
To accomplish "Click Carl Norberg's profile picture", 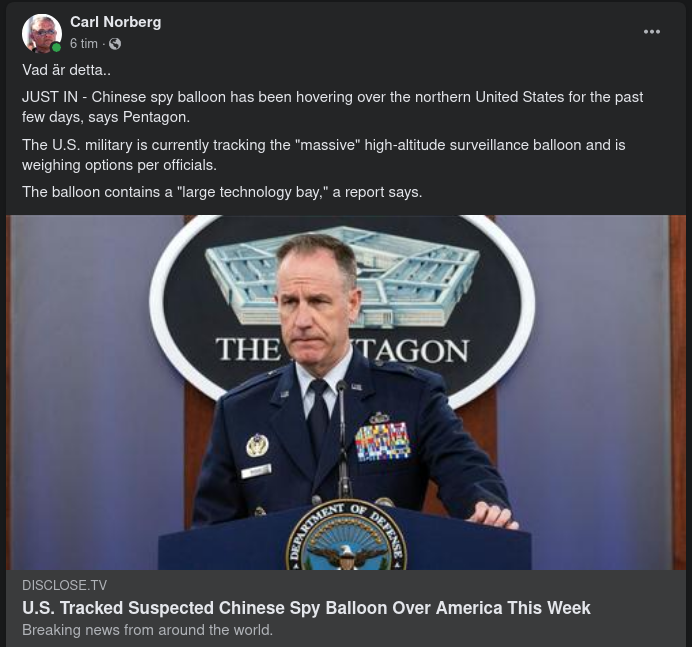I will 42,33.
